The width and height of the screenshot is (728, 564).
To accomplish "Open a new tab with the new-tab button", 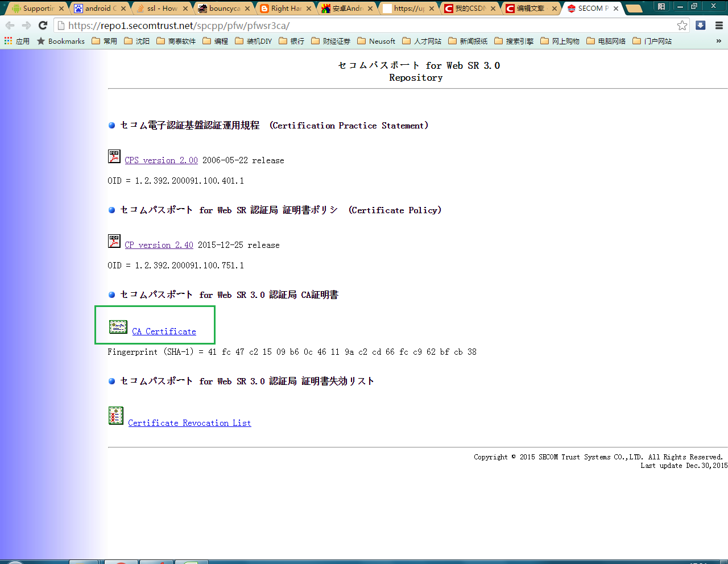I will point(634,9).
